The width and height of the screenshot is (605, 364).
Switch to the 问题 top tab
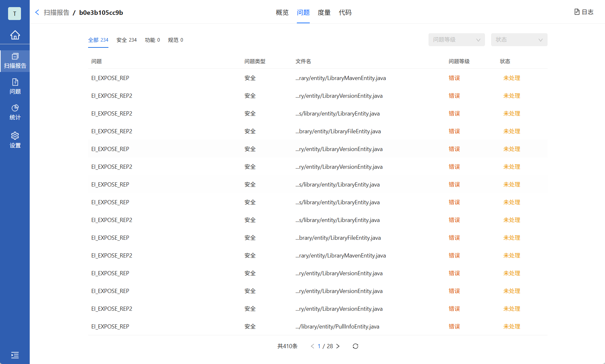point(303,12)
